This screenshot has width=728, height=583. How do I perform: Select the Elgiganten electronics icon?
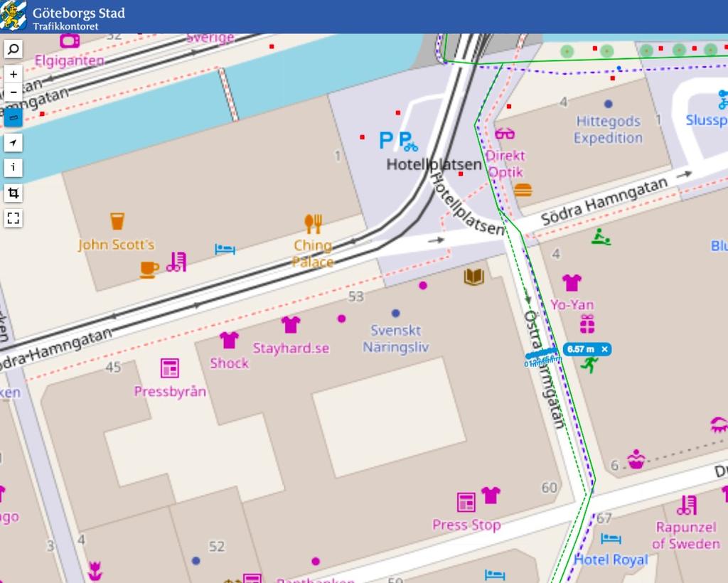(70, 41)
